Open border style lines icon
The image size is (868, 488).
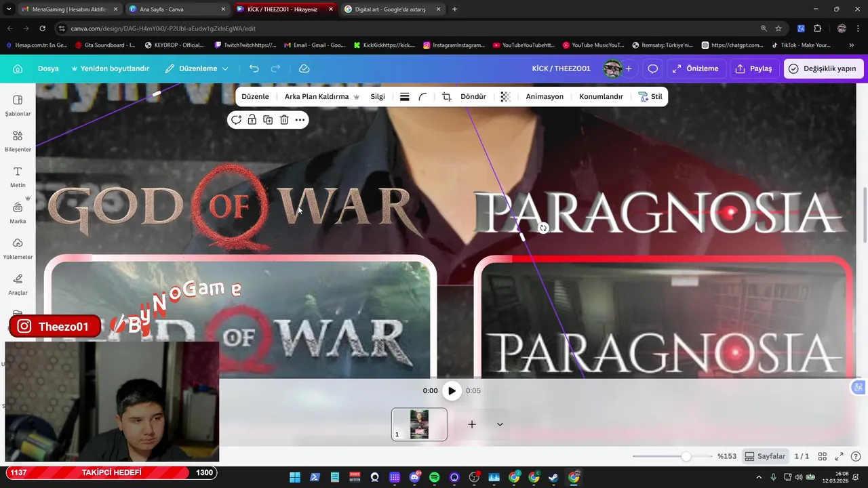[404, 97]
